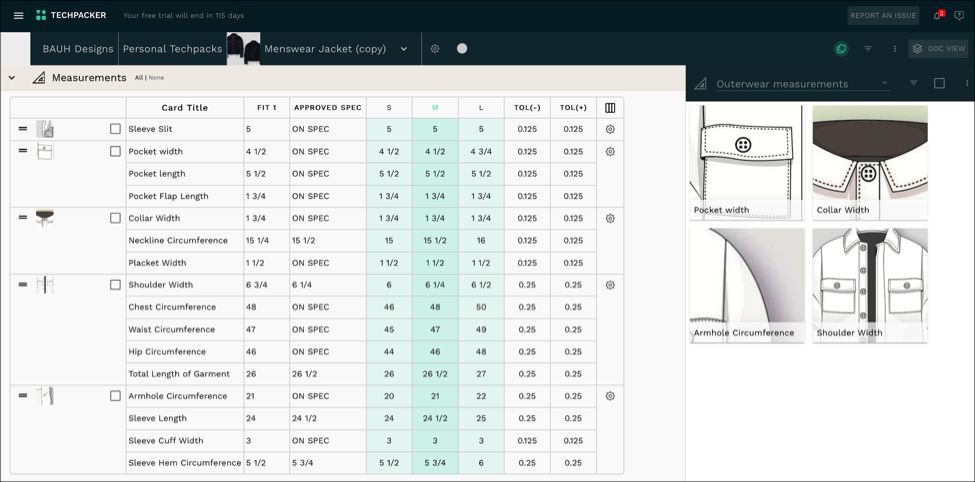Image resolution: width=975 pixels, height=482 pixels.
Task: Click the FIT 1 column header
Action: click(267, 108)
